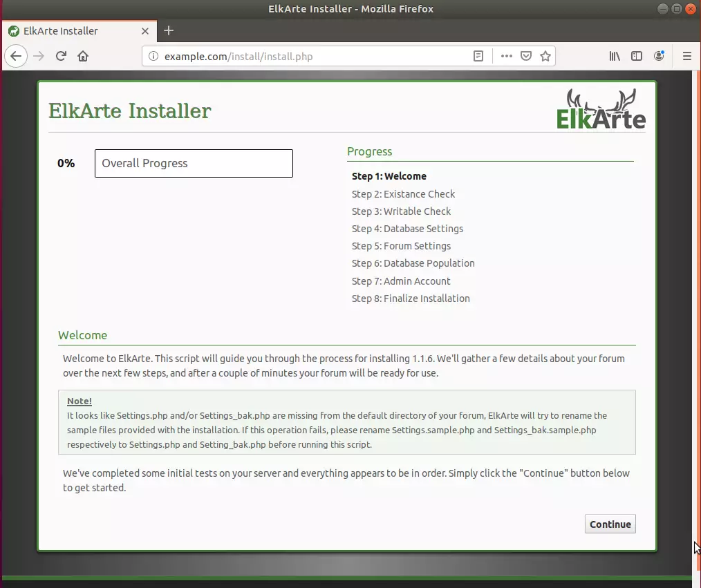Click the Progress section heading
The width and height of the screenshot is (701, 588).
coord(370,151)
